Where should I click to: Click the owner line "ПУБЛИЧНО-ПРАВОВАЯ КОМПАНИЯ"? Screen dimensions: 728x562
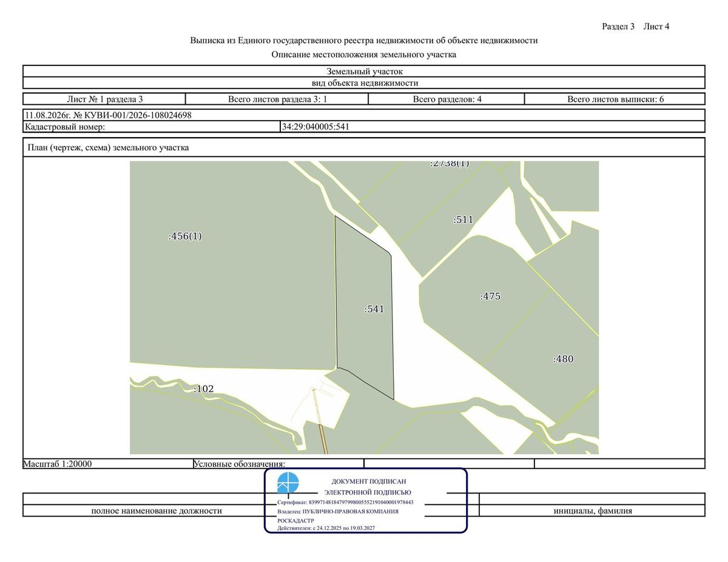[338, 512]
